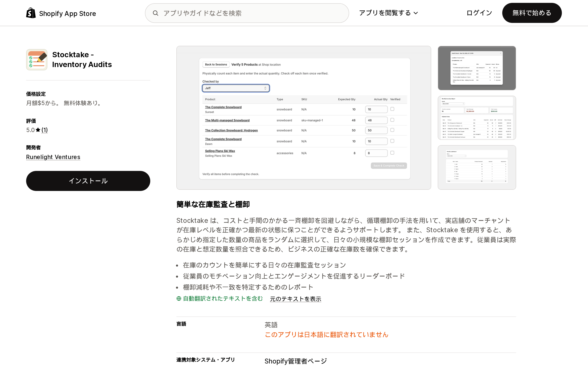Screen dimensions: 588x368
Task: Open the Shopify App Store home link
Action: [61, 13]
